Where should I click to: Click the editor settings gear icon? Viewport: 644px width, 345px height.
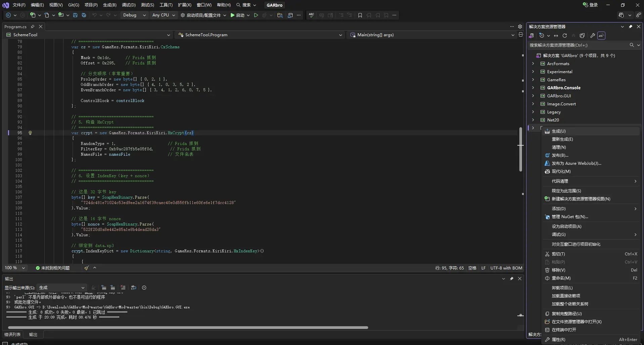click(x=520, y=27)
